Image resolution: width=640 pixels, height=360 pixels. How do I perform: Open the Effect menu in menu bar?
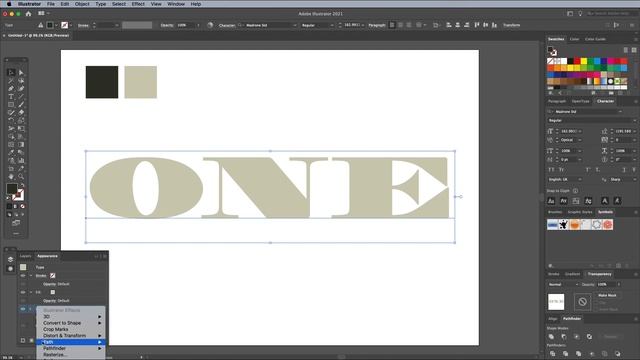[138, 4]
